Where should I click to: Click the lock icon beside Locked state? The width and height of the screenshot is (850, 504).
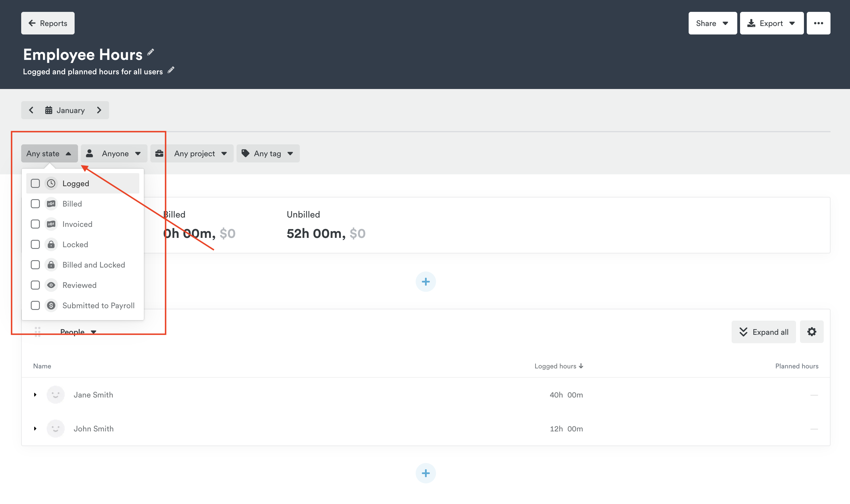(x=51, y=244)
